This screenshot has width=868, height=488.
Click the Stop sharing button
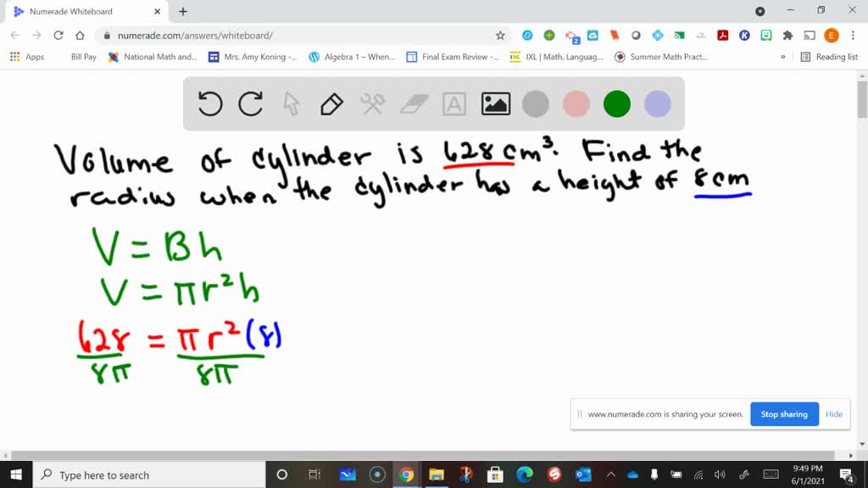point(783,413)
